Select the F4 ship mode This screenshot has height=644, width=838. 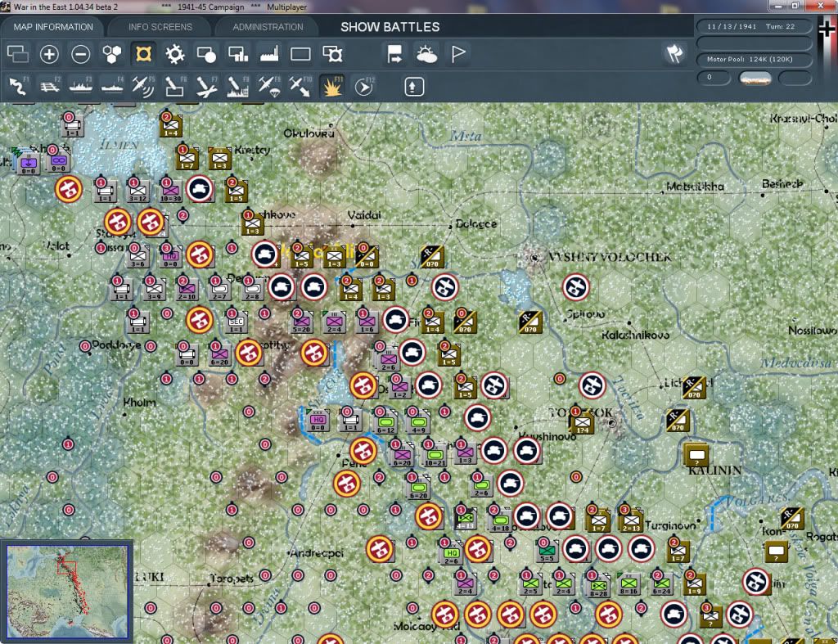[x=112, y=87]
